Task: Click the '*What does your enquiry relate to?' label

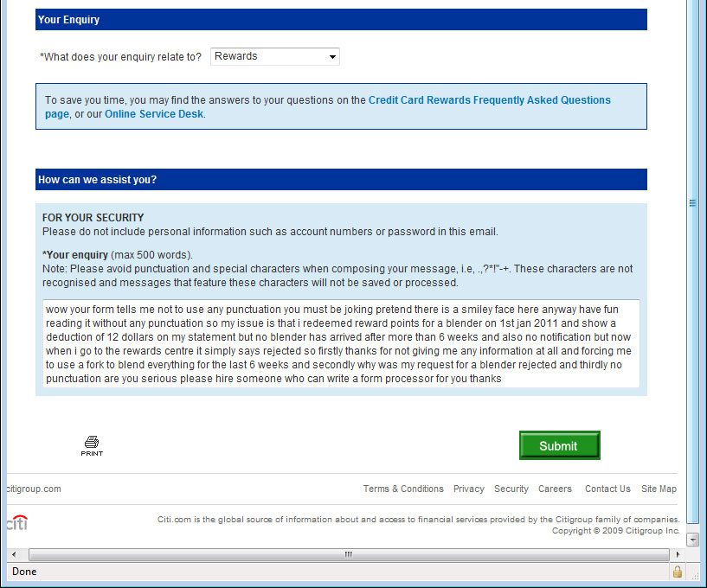Action: coord(121,57)
